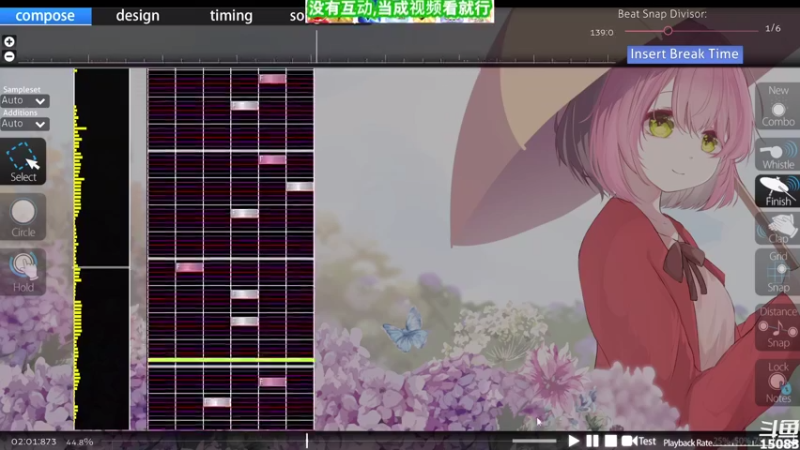
Task: Click the timestamp 02:01:873
Action: point(34,442)
